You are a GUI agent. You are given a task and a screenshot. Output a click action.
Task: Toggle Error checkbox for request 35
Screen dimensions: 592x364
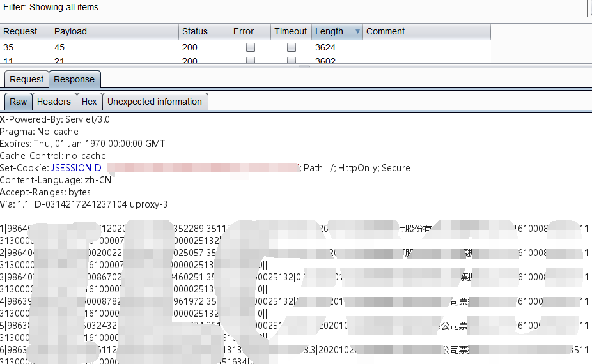[x=251, y=47]
